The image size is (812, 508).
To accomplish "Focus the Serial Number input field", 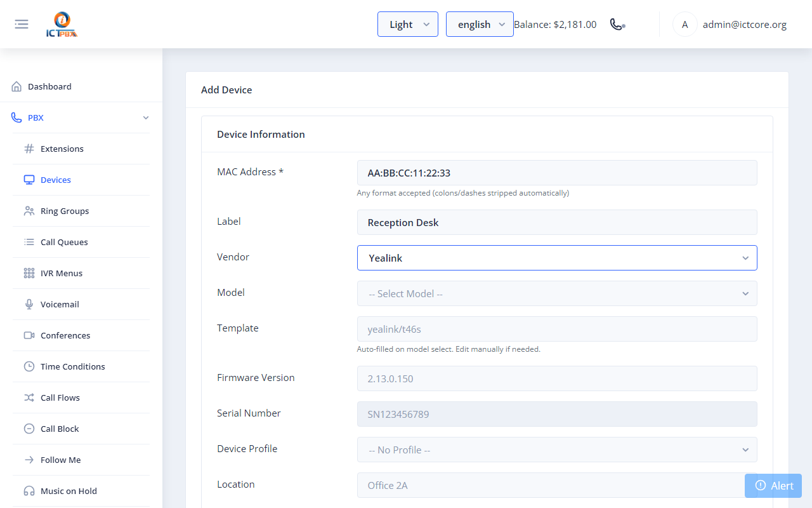I will 557,414.
